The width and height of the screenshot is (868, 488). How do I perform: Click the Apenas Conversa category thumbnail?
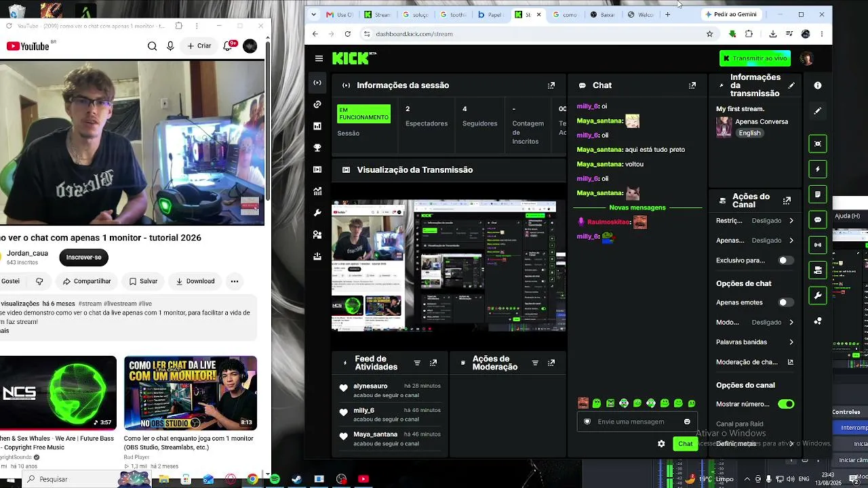tap(724, 127)
